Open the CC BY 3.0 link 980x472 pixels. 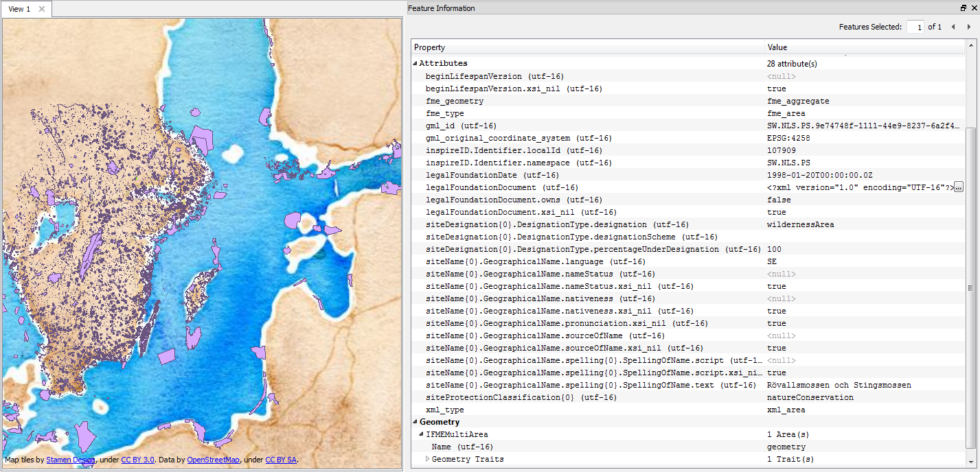pyautogui.click(x=137, y=460)
